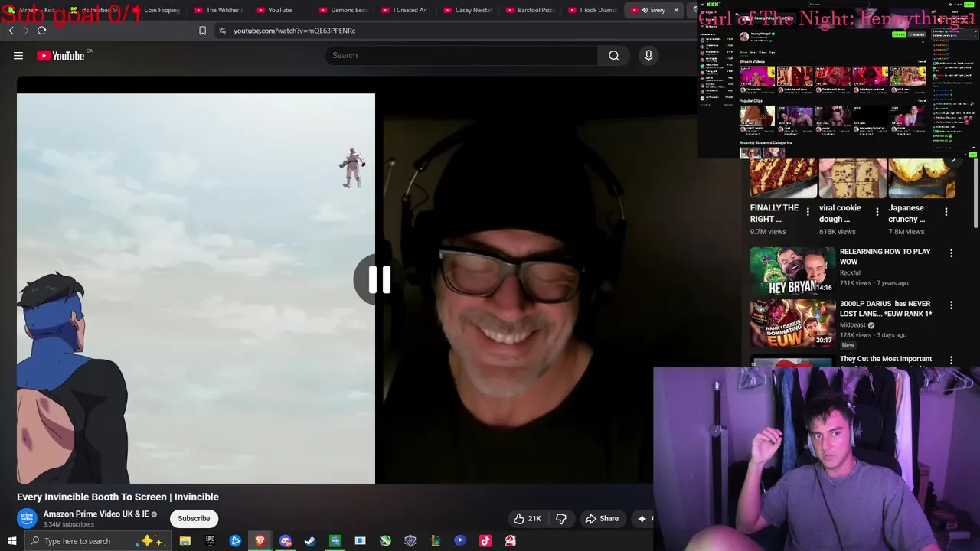Switch to the I Created An tab
This screenshot has width=980, height=551.
click(406, 10)
